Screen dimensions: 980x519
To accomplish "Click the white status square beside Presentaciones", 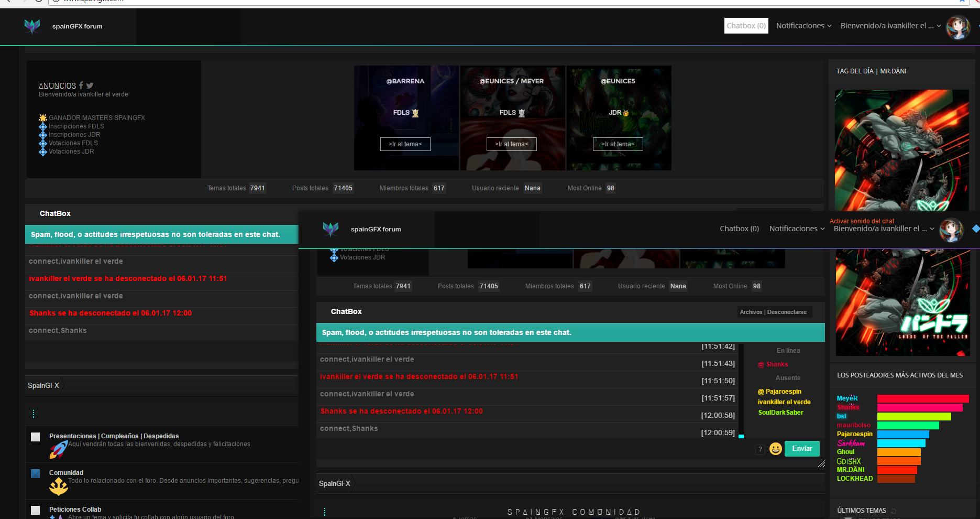I will click(36, 437).
